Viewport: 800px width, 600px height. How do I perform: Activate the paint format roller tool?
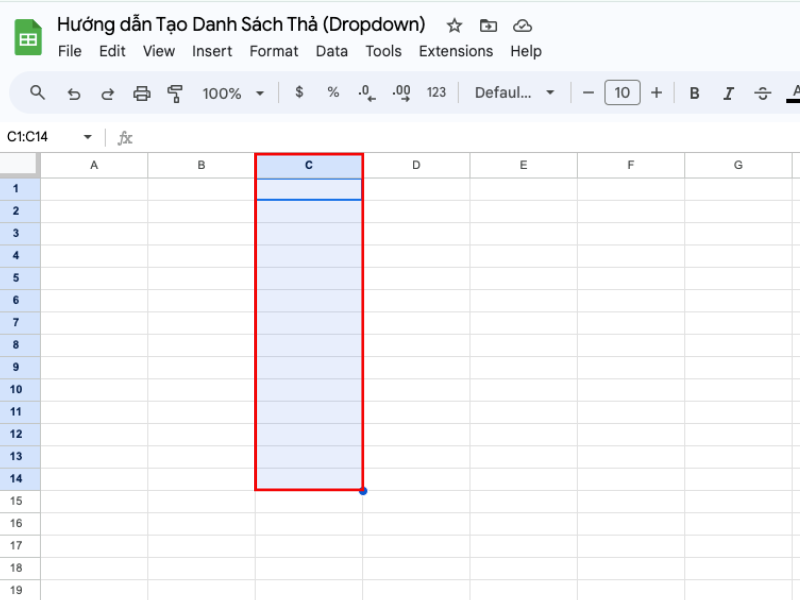(x=176, y=93)
